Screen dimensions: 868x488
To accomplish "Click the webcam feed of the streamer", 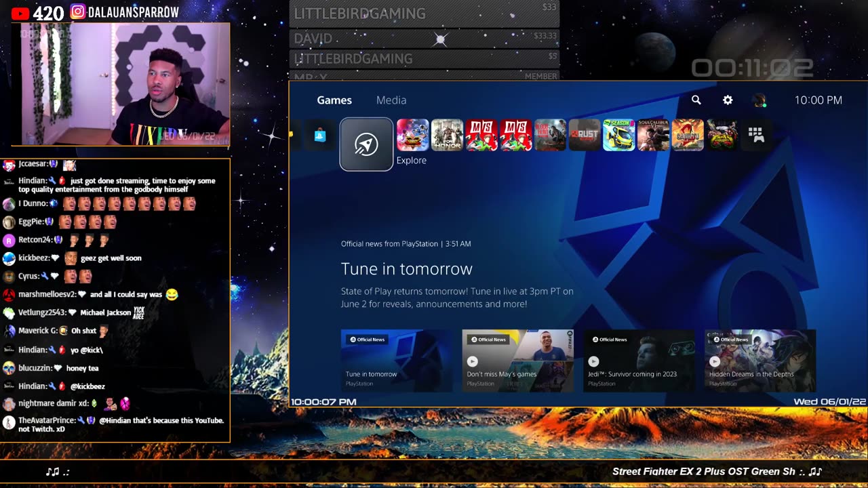I will (121, 85).
